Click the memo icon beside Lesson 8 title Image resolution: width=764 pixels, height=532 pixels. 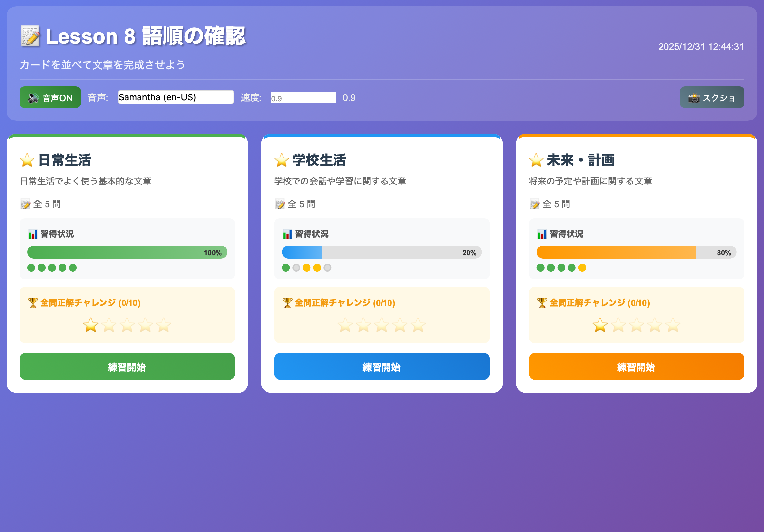point(30,36)
